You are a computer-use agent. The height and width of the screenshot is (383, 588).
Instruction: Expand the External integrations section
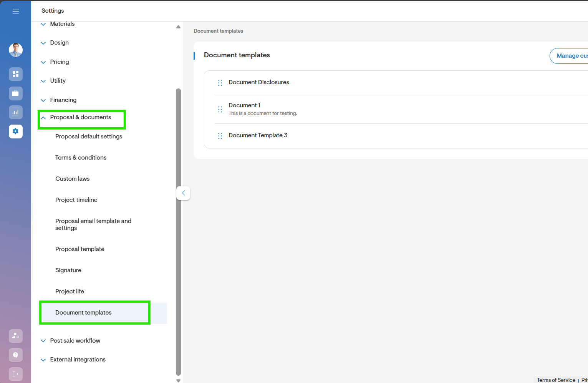pos(73,360)
